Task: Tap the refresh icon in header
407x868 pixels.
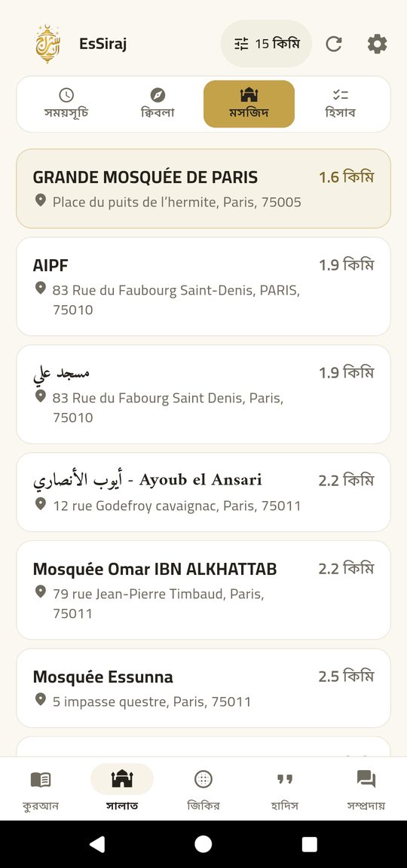Action: coord(333,44)
